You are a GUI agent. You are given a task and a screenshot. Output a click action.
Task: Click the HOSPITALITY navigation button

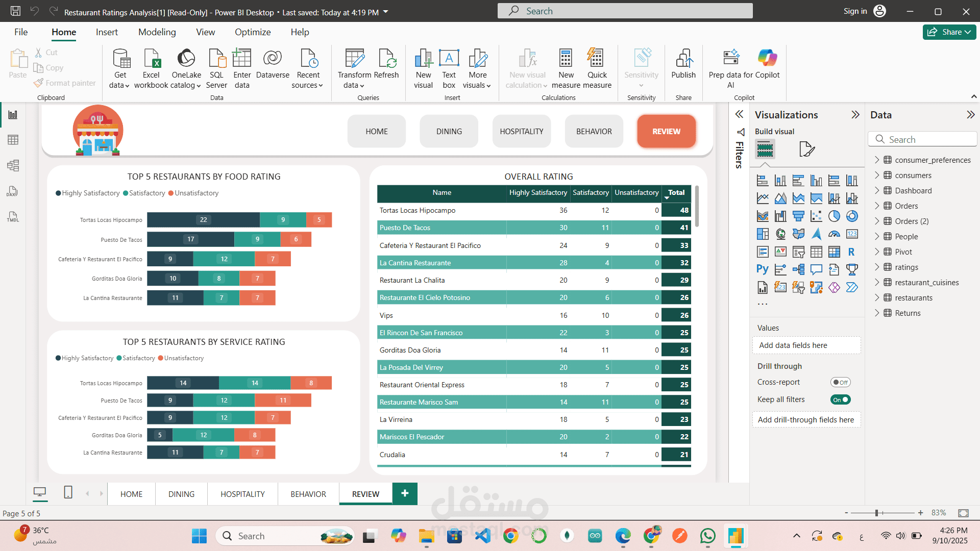click(x=521, y=131)
